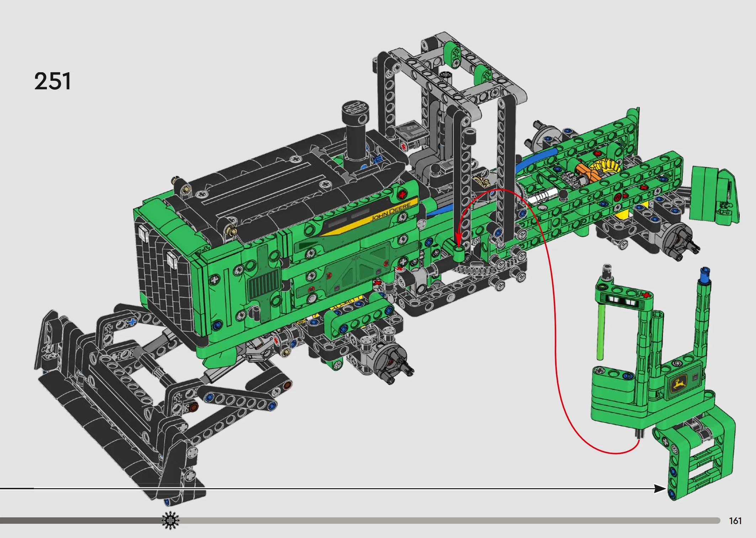756x538 pixels.
Task: Click the yellow differential gear in rear frame
Action: [606, 169]
